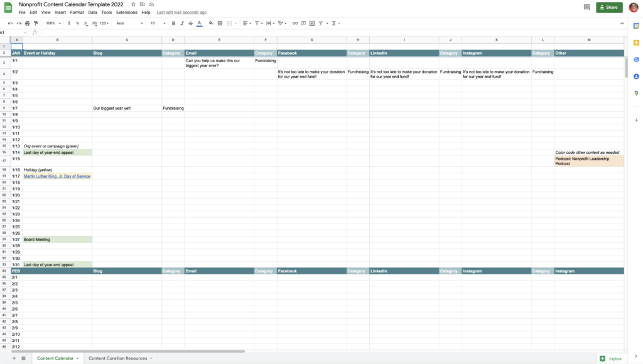Click the Share button
The width and height of the screenshot is (643, 364).
pos(609,8)
